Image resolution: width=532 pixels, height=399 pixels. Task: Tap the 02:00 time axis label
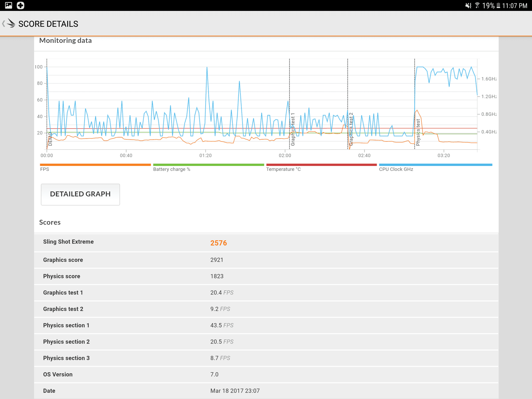pos(285,156)
